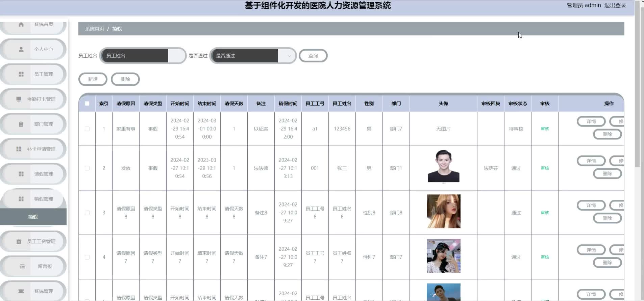Delete the 家里有事 row with 删除
This screenshot has width=644, height=301.
click(607, 134)
